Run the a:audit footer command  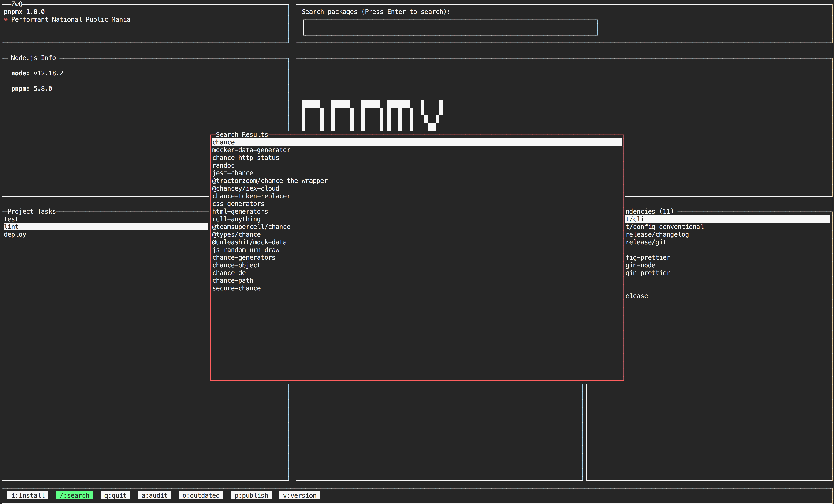[x=154, y=495]
